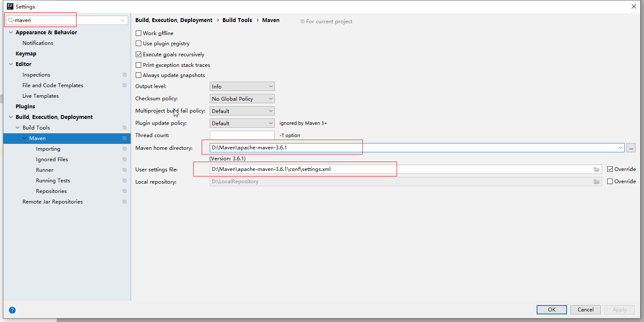Click project-level icon beside Importing
The width and height of the screenshot is (644, 322).
tap(124, 149)
